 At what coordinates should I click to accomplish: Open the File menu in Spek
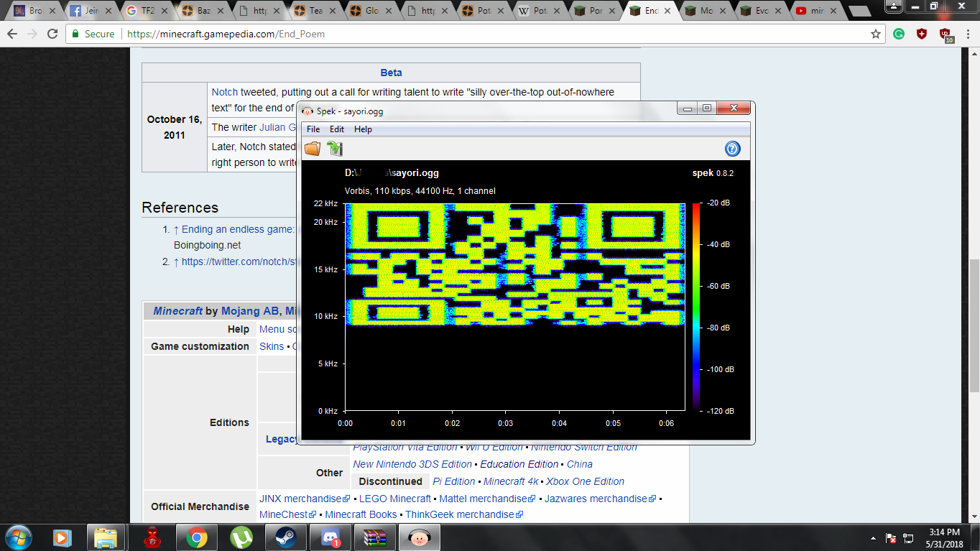pos(313,129)
